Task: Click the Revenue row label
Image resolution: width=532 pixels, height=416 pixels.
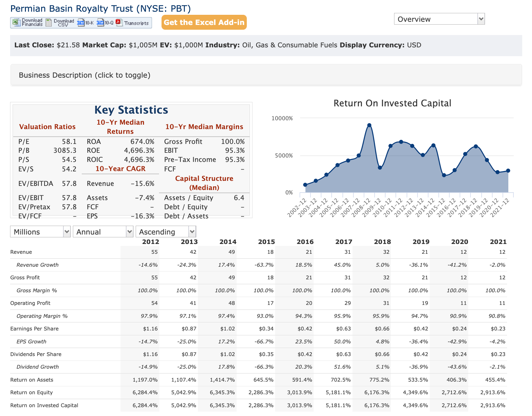Action: [x=21, y=252]
